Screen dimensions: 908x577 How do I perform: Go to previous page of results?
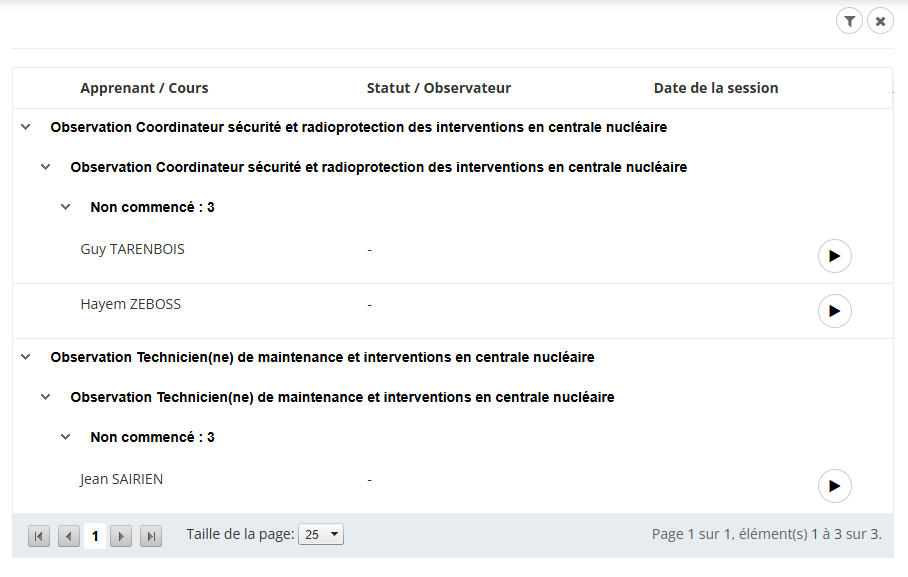click(x=68, y=536)
